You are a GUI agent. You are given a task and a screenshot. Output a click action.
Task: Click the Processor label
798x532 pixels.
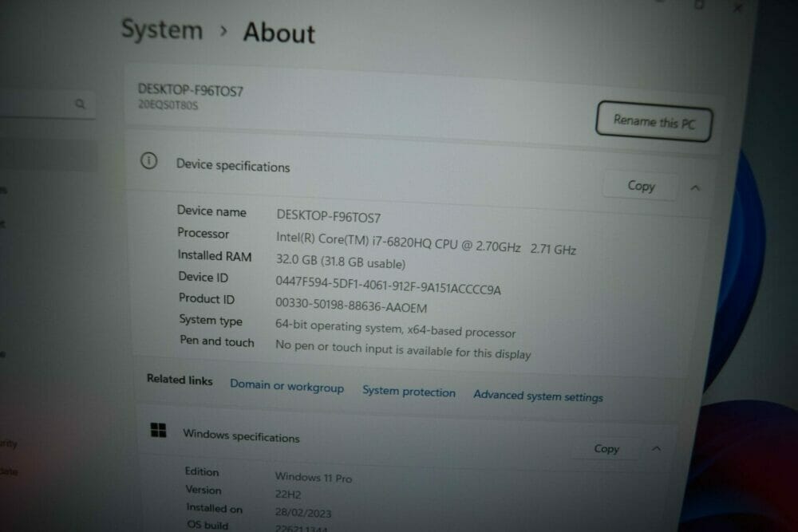tap(203, 233)
